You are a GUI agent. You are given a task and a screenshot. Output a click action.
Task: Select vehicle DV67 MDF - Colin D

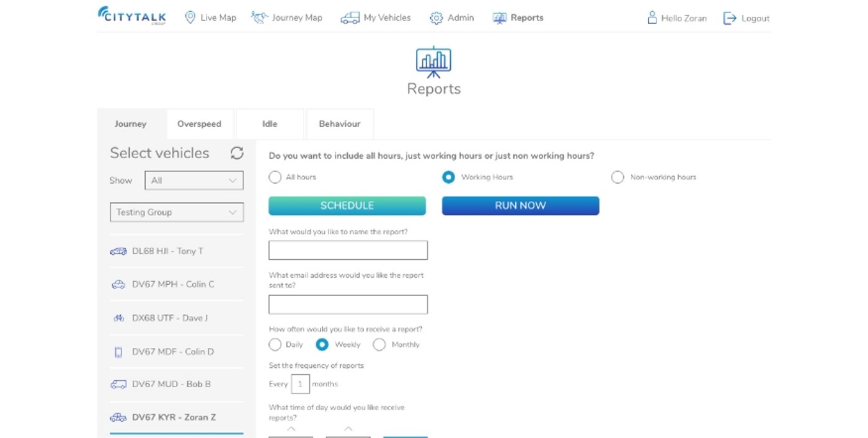pyautogui.click(x=177, y=352)
